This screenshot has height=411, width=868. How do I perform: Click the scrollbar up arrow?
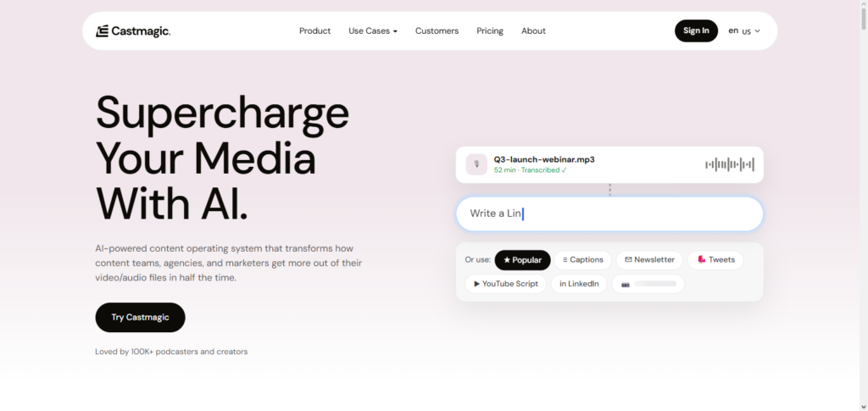(x=863, y=4)
